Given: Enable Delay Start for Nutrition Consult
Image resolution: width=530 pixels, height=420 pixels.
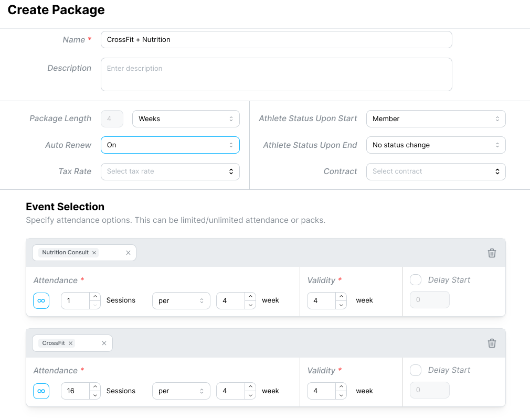Looking at the screenshot, I should point(416,280).
